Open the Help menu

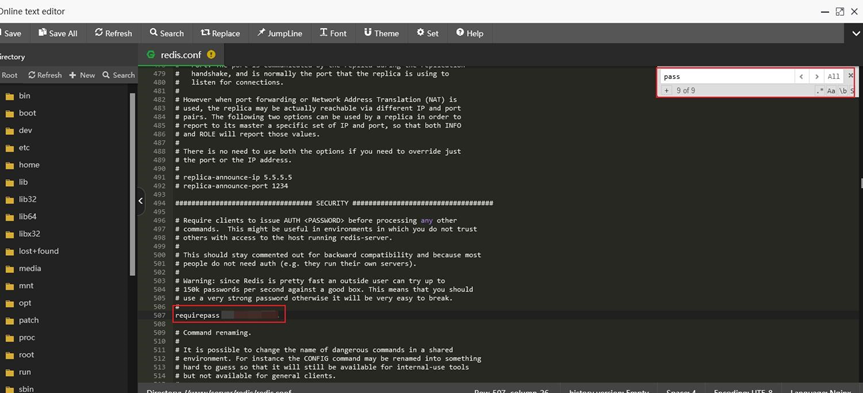click(469, 33)
